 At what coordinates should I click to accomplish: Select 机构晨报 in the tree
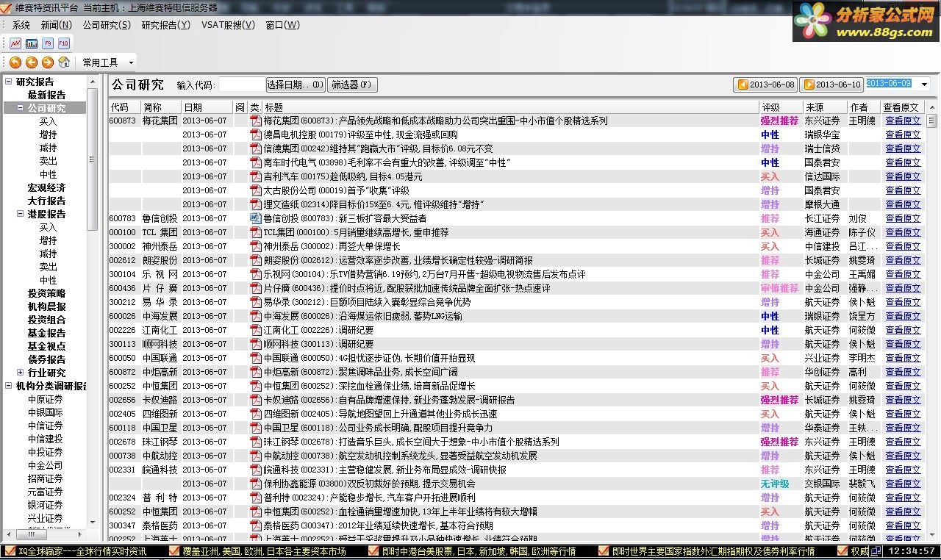pyautogui.click(x=46, y=306)
